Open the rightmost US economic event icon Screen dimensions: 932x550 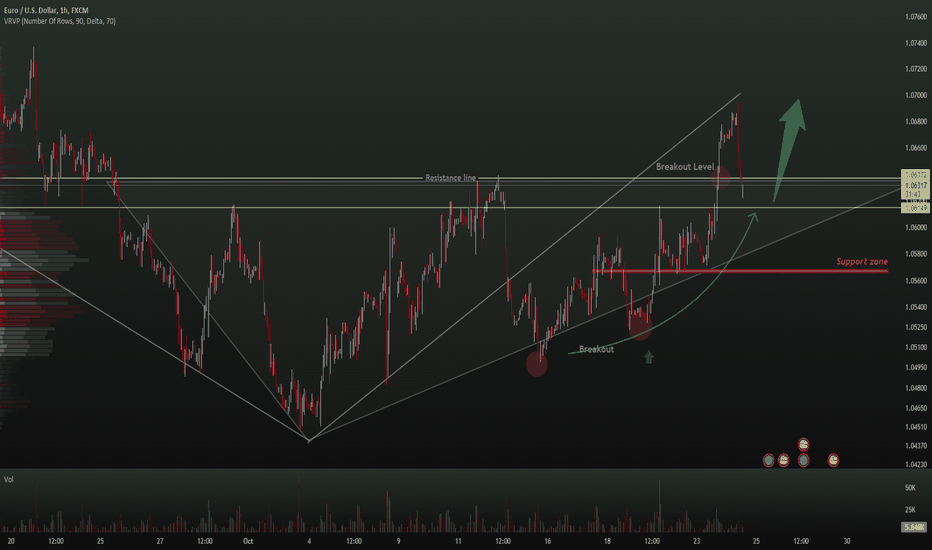(x=833, y=460)
